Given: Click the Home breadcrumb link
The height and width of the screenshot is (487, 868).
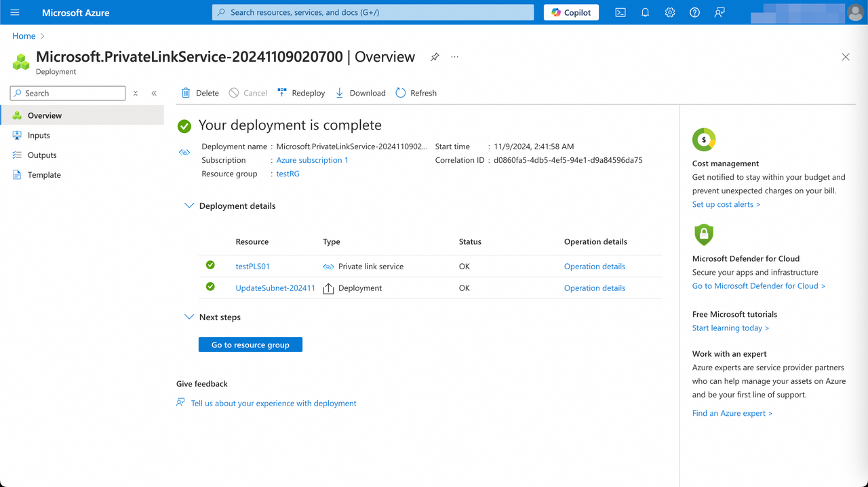Looking at the screenshot, I should [24, 35].
